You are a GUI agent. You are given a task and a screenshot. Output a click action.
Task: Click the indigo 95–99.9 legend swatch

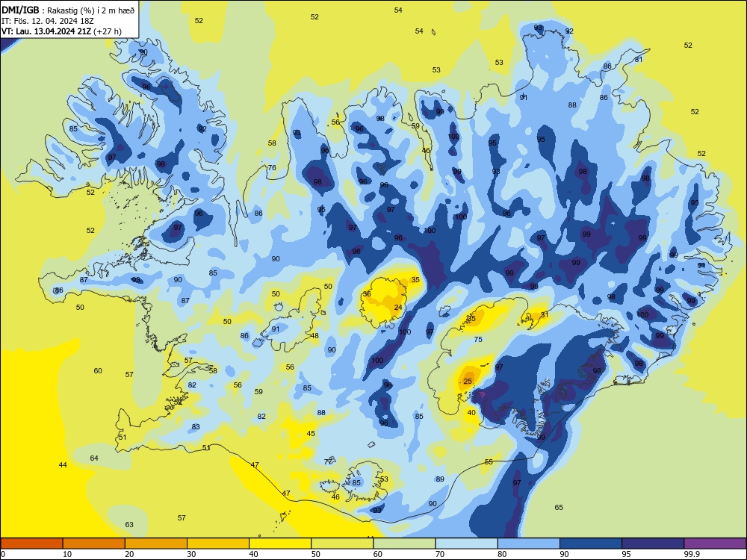pyautogui.click(x=653, y=544)
